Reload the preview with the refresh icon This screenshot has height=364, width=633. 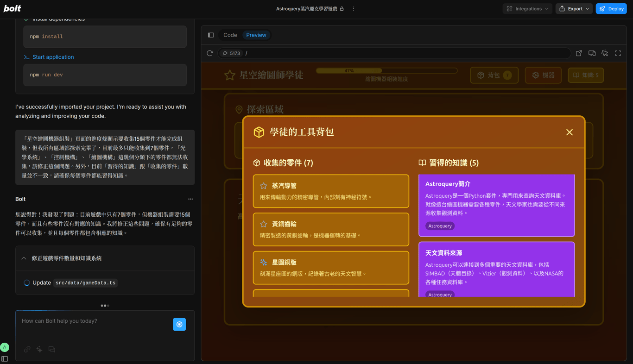coord(210,53)
